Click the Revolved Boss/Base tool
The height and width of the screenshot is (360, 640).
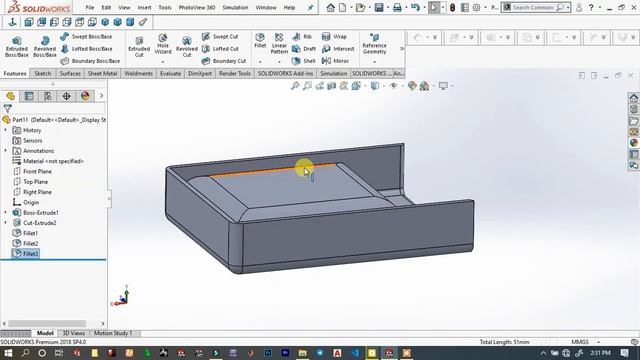pyautogui.click(x=44, y=47)
